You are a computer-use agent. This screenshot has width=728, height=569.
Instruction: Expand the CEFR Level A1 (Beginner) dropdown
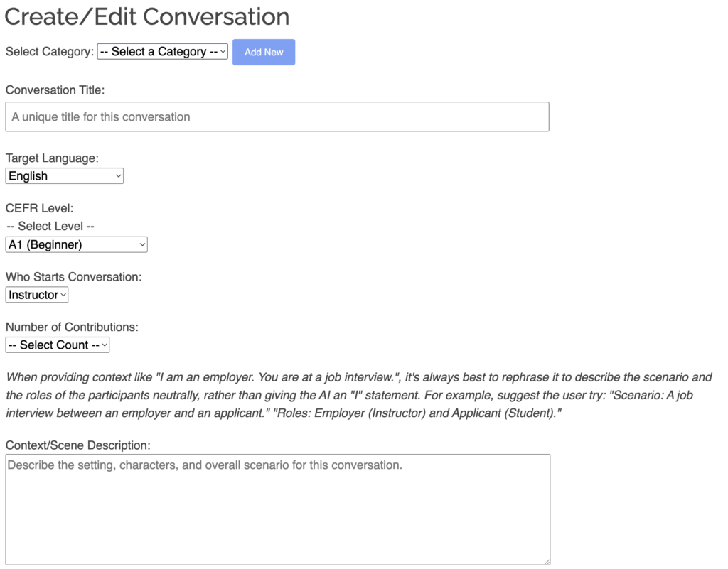pos(77,245)
